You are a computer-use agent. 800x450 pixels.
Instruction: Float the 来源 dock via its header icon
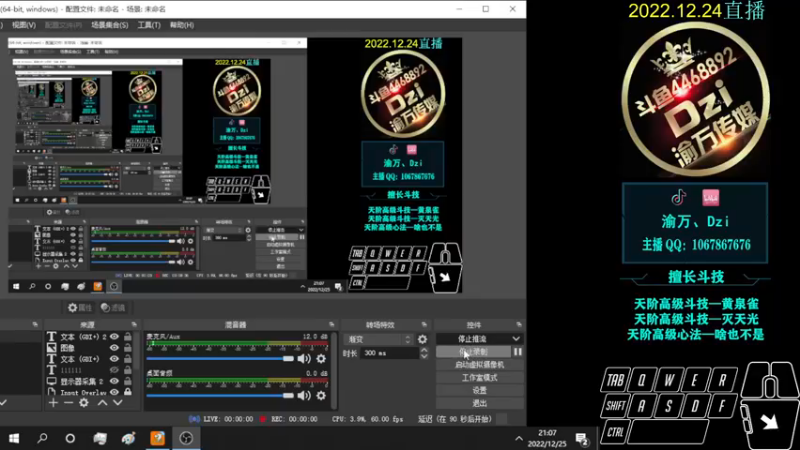(134, 324)
